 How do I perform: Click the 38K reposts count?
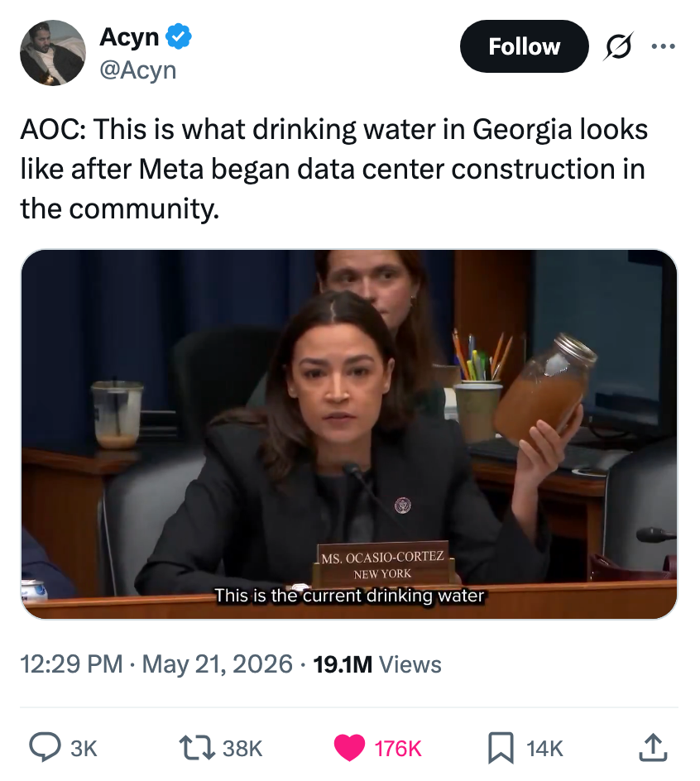click(242, 748)
